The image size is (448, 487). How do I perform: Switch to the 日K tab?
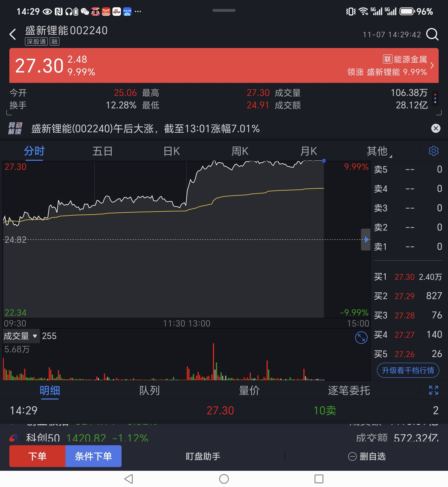(172, 151)
